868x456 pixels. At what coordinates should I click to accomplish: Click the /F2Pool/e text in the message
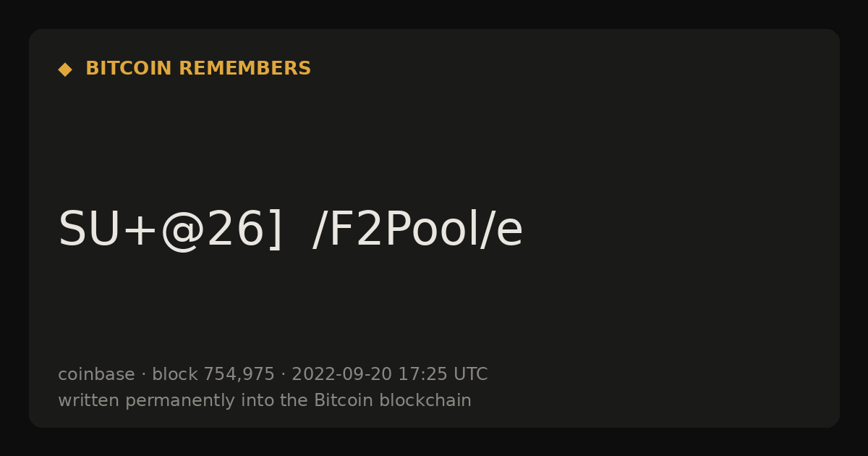point(417,230)
